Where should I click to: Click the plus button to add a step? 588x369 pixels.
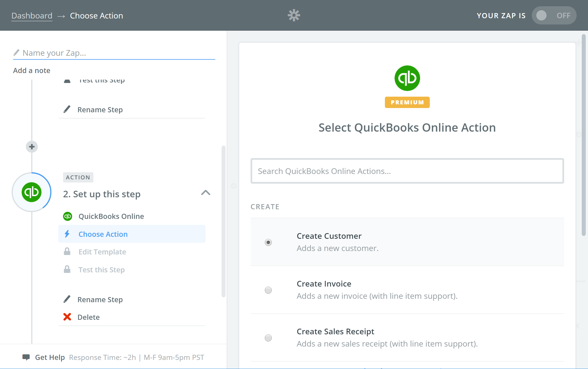(x=32, y=147)
